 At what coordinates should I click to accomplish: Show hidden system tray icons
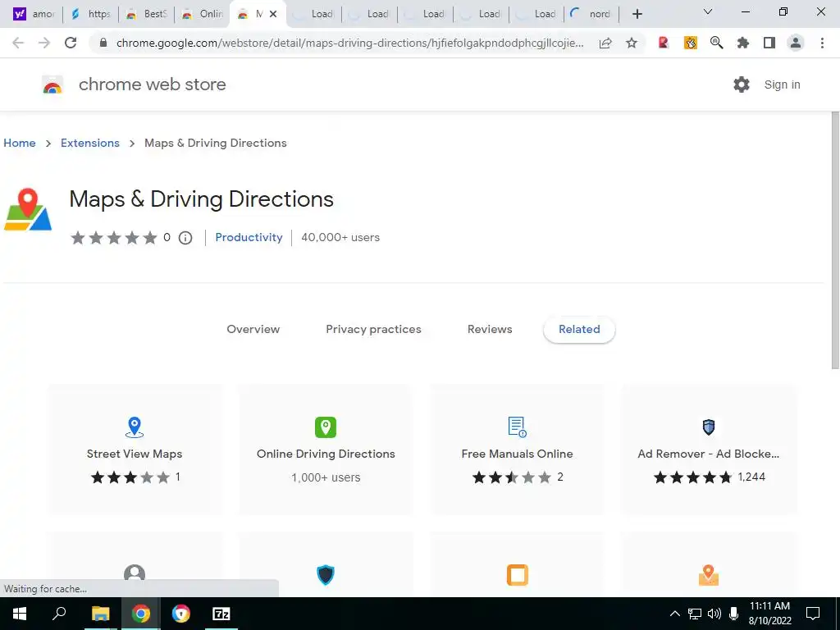(x=675, y=614)
